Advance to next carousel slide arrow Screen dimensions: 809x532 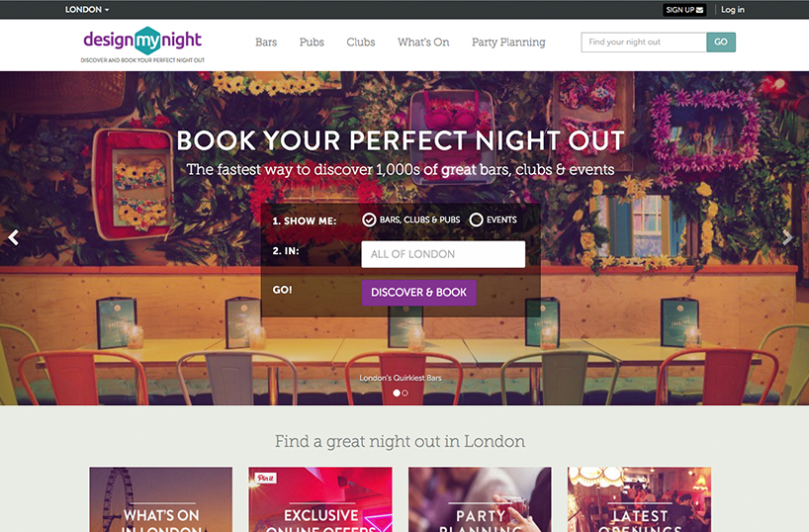click(787, 237)
